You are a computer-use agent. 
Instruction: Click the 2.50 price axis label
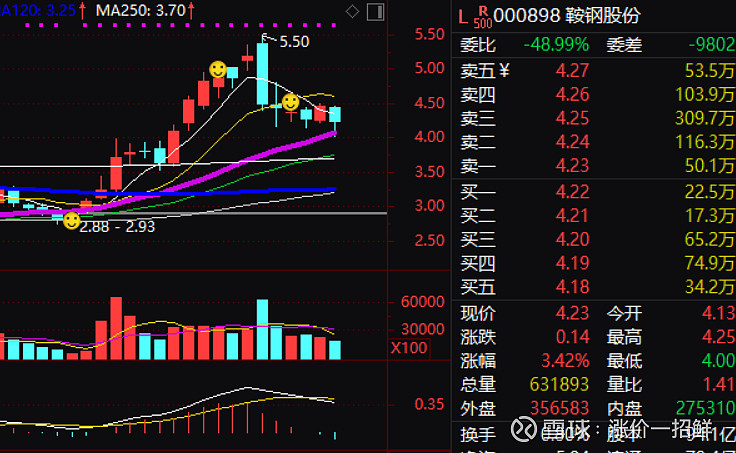click(429, 240)
